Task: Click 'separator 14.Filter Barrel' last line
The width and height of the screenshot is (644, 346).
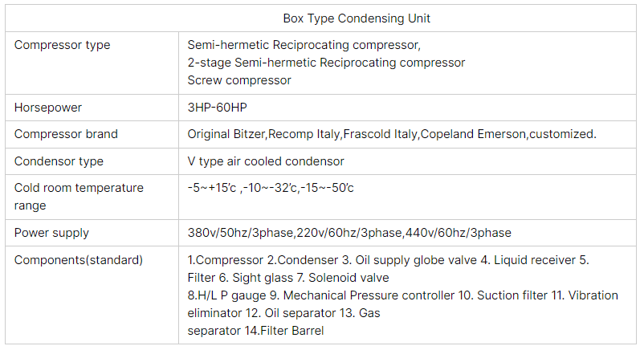Action: (x=255, y=331)
